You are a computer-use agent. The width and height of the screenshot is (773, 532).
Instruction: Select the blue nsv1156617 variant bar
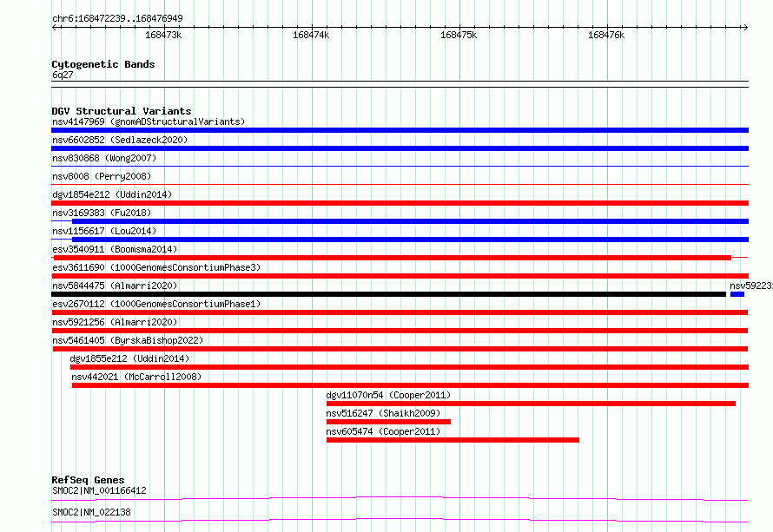410,240
